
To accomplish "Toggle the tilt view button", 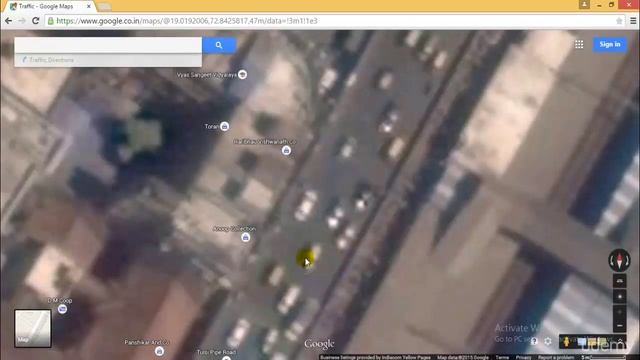I will pos(620,281).
